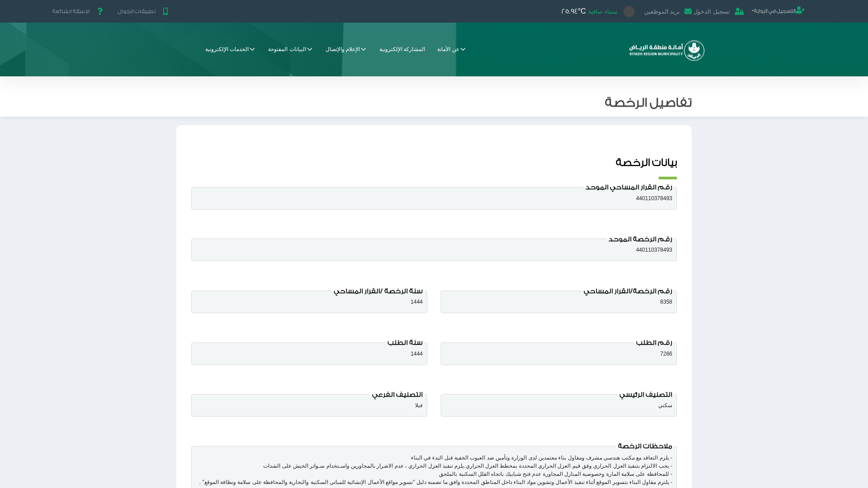The width and height of the screenshot is (868, 488).
Task: Expand the عن الأمانة menu
Action: coord(451,49)
